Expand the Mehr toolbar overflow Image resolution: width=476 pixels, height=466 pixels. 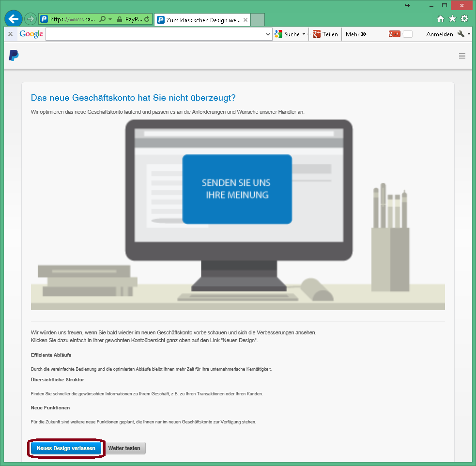point(356,34)
